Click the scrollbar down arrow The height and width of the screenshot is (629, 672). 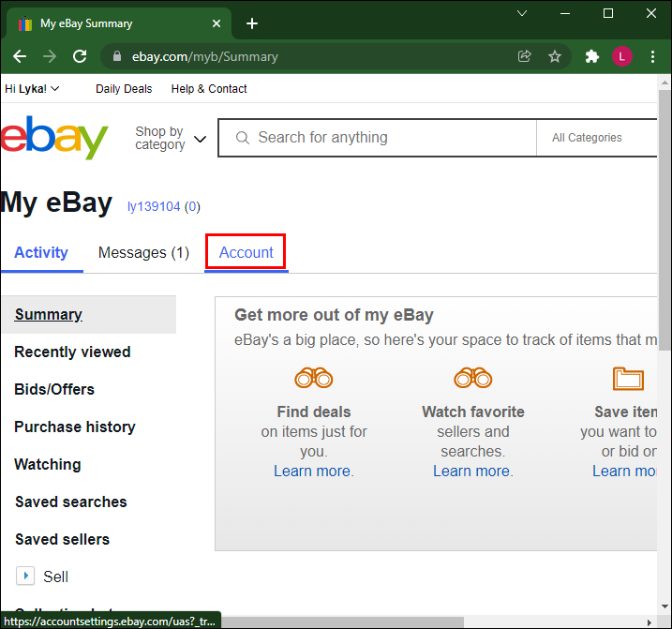click(x=665, y=607)
